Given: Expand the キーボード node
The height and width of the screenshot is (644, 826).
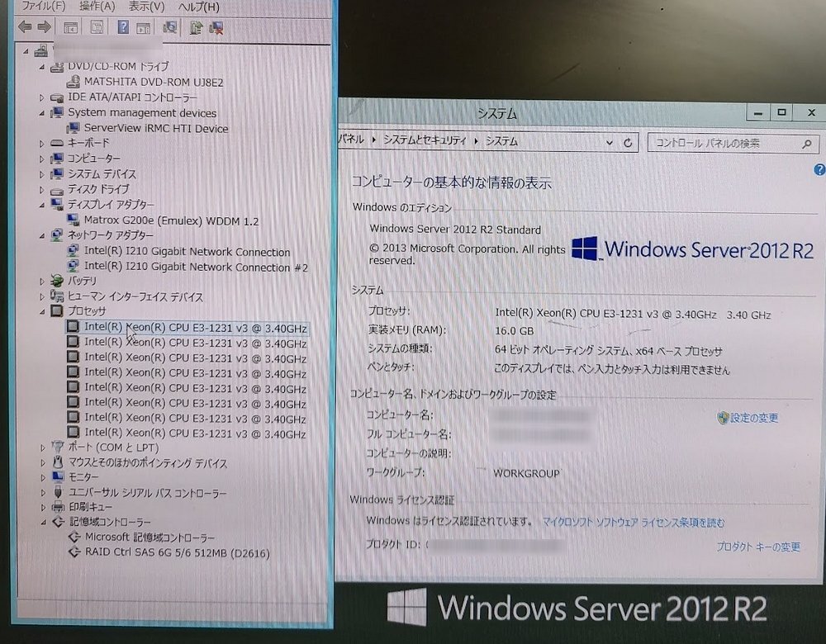Looking at the screenshot, I should [42, 143].
